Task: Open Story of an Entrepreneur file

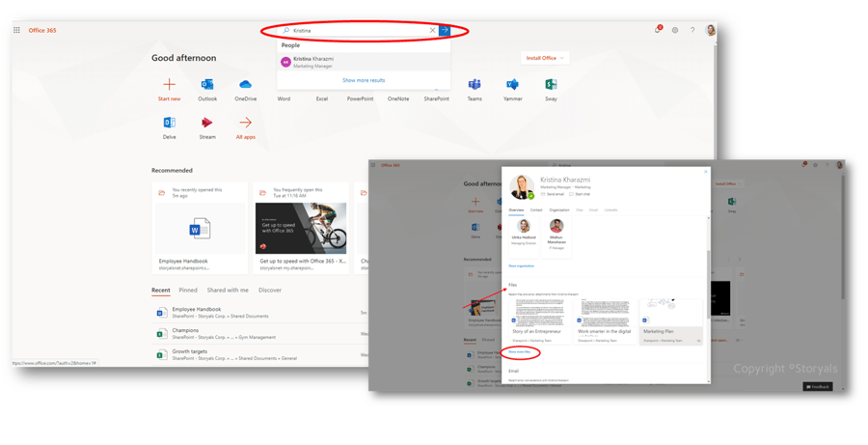Action: [x=540, y=321]
